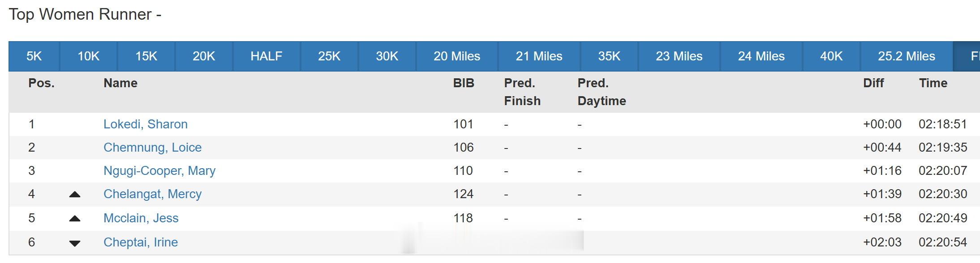
Task: Switch to the 25K tab
Action: [x=329, y=56]
